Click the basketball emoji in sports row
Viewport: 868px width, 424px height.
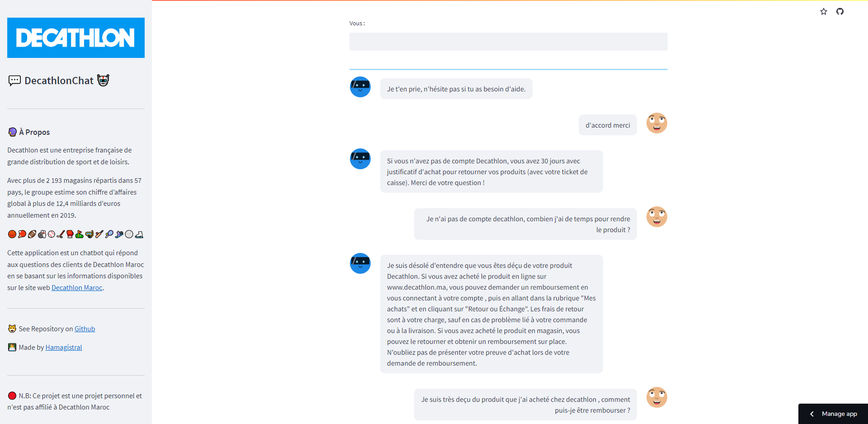click(12, 234)
